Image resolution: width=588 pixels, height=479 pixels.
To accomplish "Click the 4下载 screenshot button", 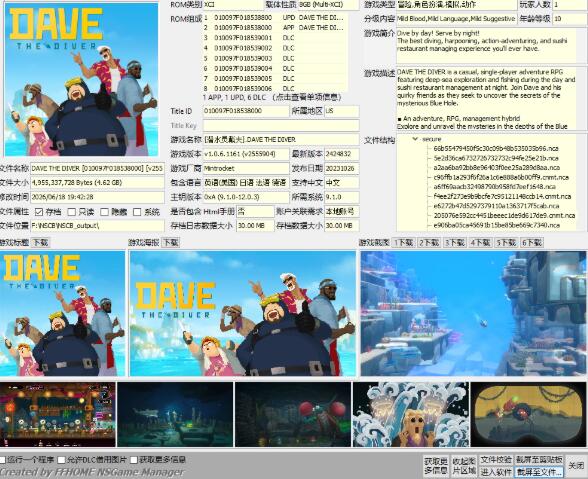I will point(481,243).
